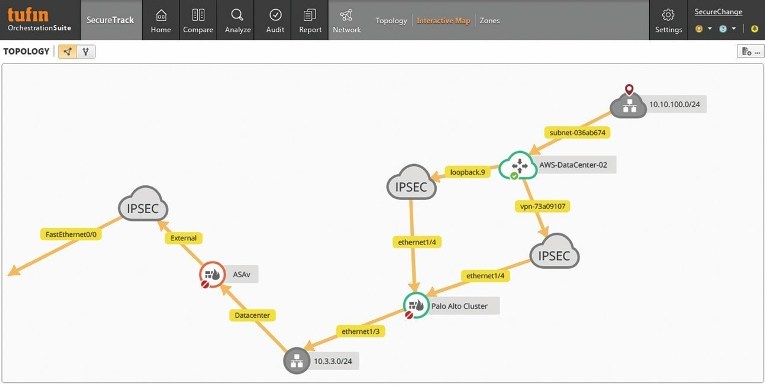Click the green check badge on AWS-DataCenter-02
765x385 pixels.
coord(514,176)
